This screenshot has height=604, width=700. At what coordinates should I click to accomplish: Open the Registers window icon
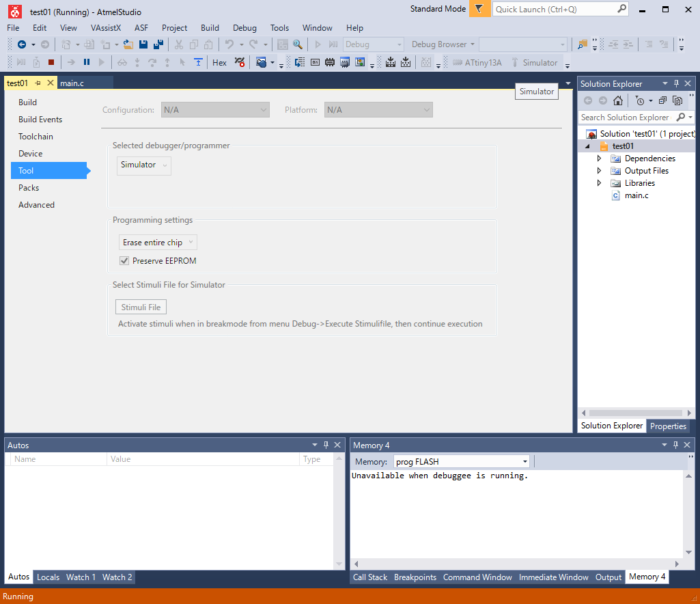coord(316,63)
